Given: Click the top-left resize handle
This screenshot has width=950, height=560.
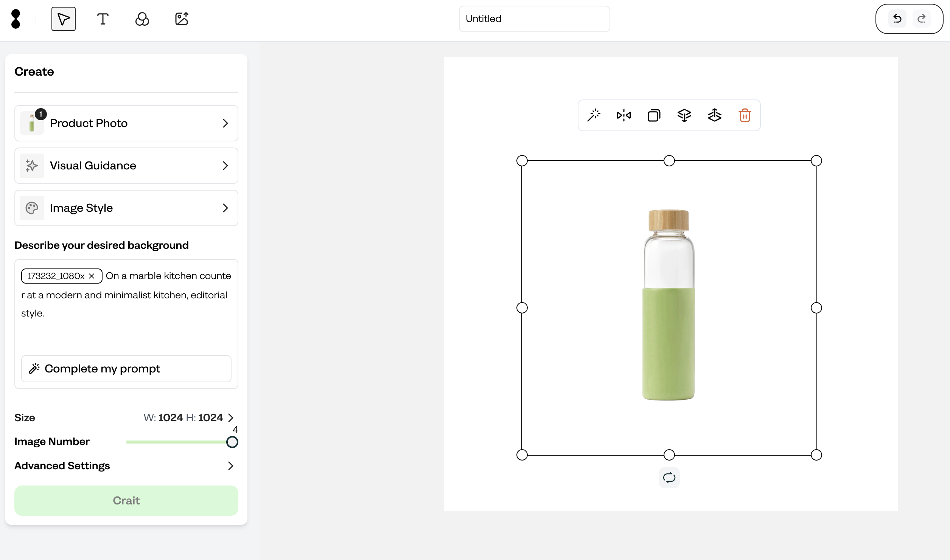Looking at the screenshot, I should click(x=522, y=161).
